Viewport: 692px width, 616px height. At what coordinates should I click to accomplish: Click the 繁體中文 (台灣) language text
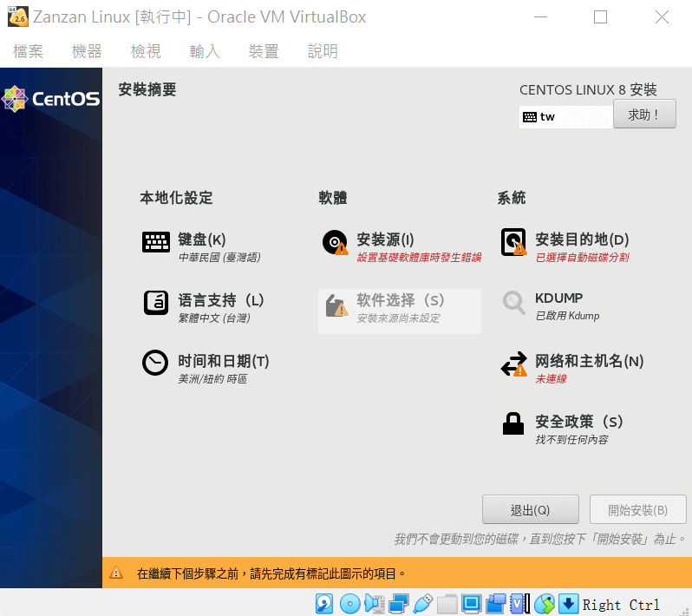click(214, 318)
